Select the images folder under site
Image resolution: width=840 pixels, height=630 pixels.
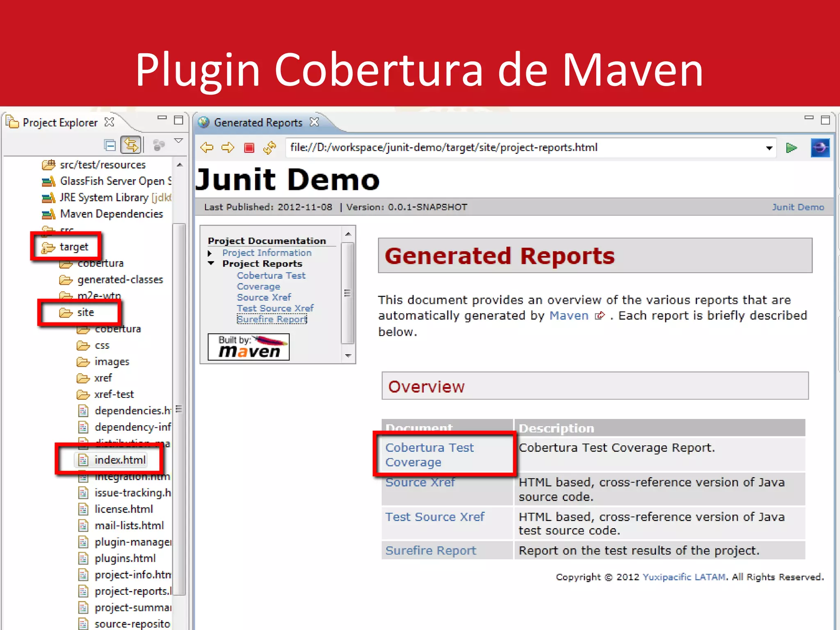click(x=103, y=362)
